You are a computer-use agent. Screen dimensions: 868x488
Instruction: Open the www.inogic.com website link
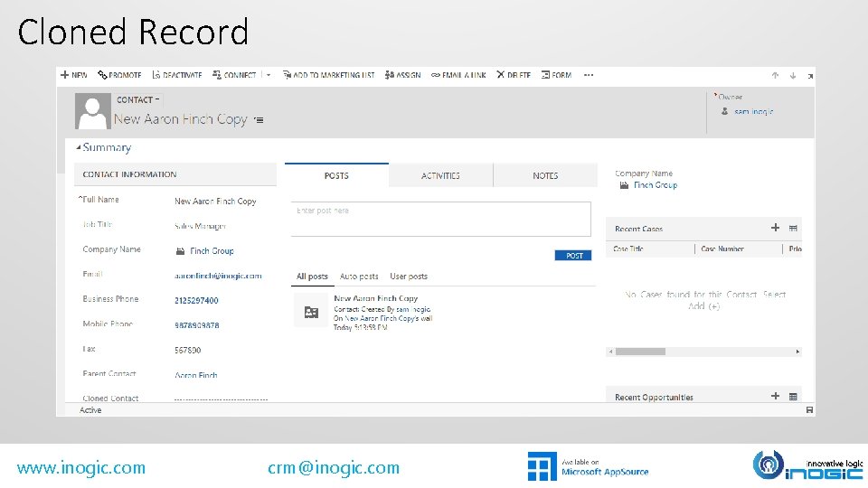[x=80, y=467]
